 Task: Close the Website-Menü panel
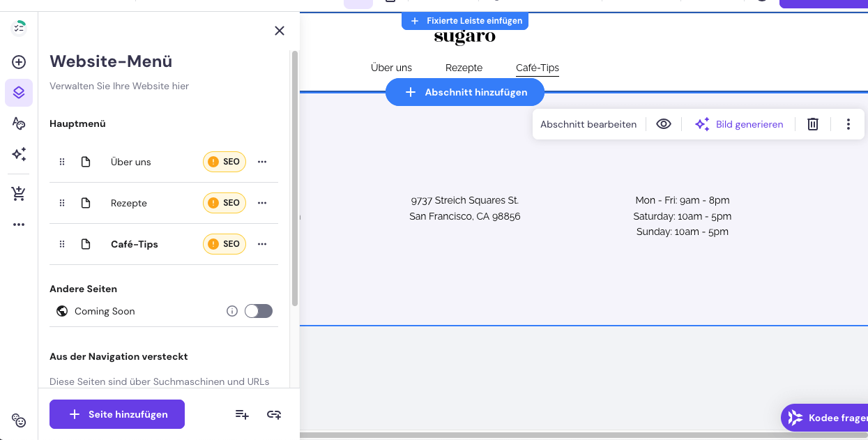click(280, 31)
